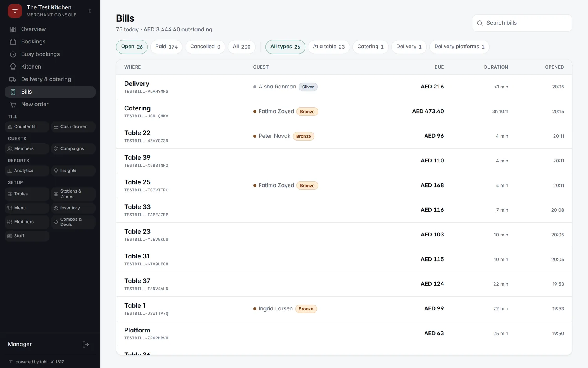This screenshot has width=588, height=368.
Task: Click the Bookings calendar icon
Action: [13, 42]
